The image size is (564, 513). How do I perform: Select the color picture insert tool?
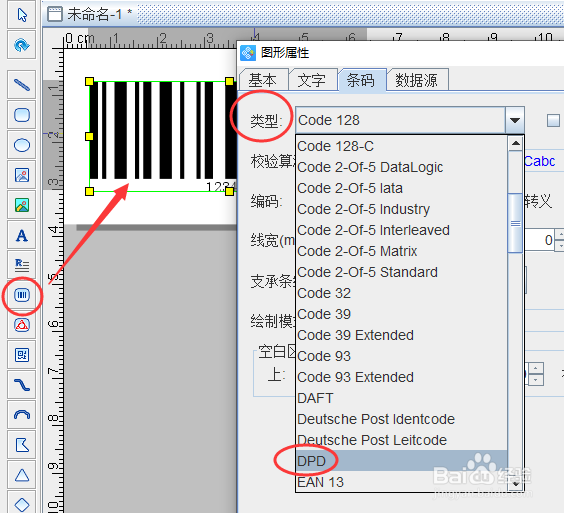tap(22, 205)
